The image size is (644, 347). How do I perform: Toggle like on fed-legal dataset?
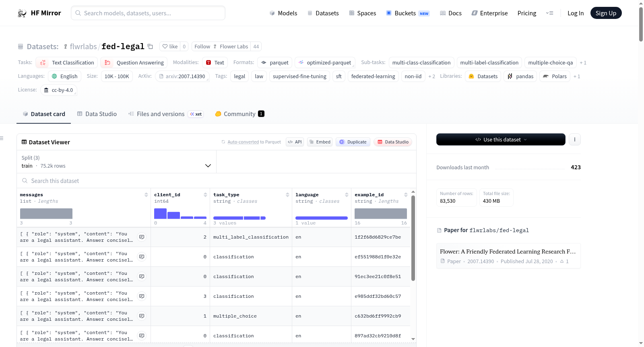click(x=170, y=46)
